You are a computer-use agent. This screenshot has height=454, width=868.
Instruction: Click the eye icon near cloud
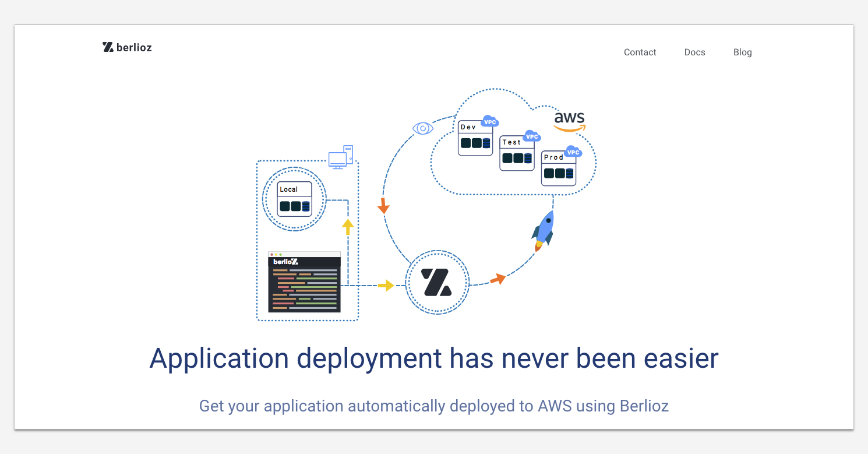click(x=424, y=128)
